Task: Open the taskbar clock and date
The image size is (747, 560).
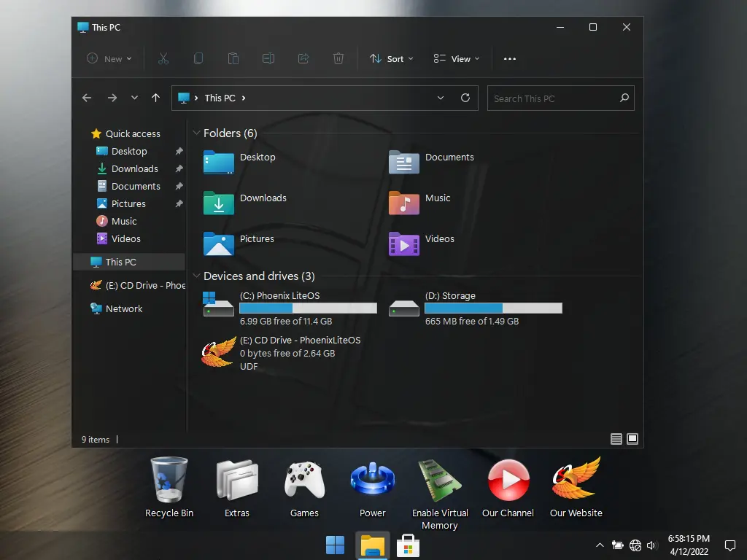Action: tap(689, 545)
